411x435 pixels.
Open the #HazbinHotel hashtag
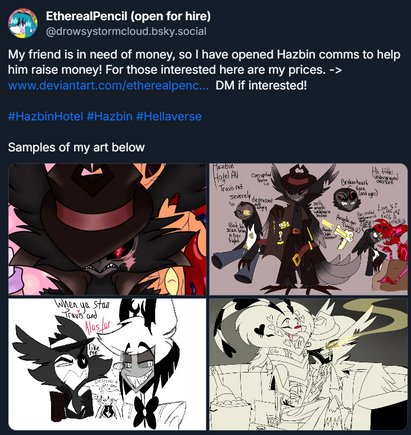(45, 116)
